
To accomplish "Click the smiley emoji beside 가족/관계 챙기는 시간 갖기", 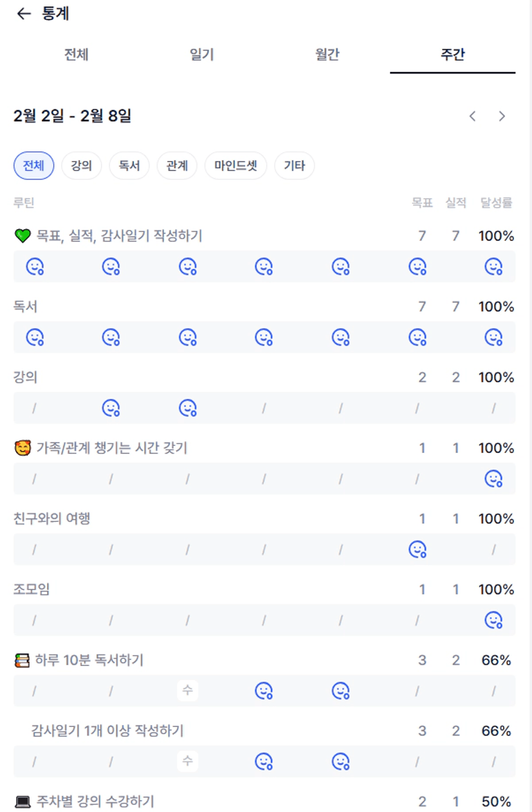I will (23, 448).
